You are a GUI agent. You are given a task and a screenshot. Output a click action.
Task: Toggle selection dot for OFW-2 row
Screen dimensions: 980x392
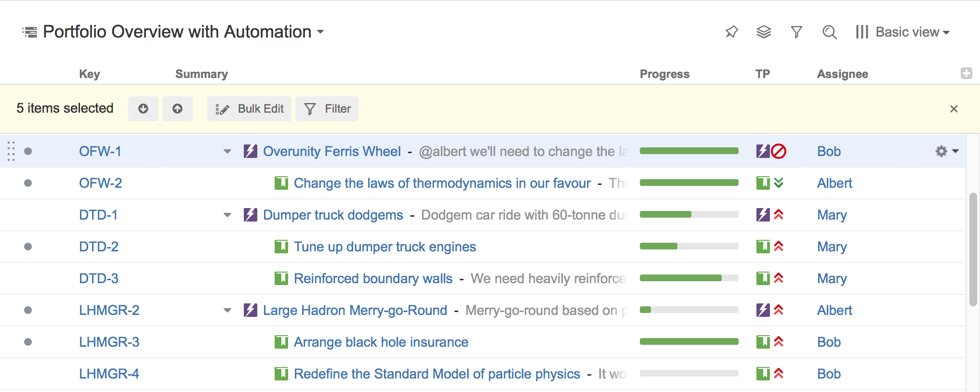coord(28,183)
